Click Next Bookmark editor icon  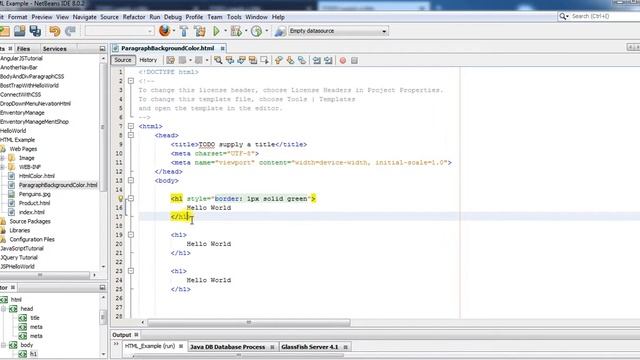click(290, 60)
